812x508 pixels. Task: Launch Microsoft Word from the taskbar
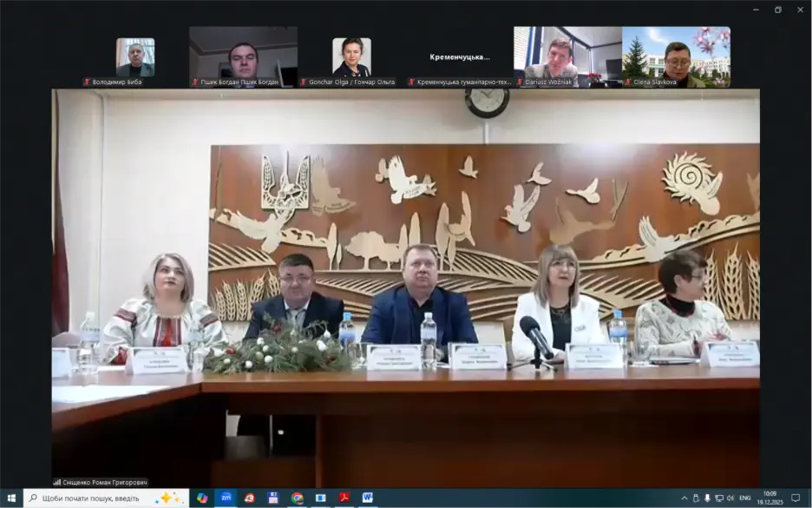point(368,498)
